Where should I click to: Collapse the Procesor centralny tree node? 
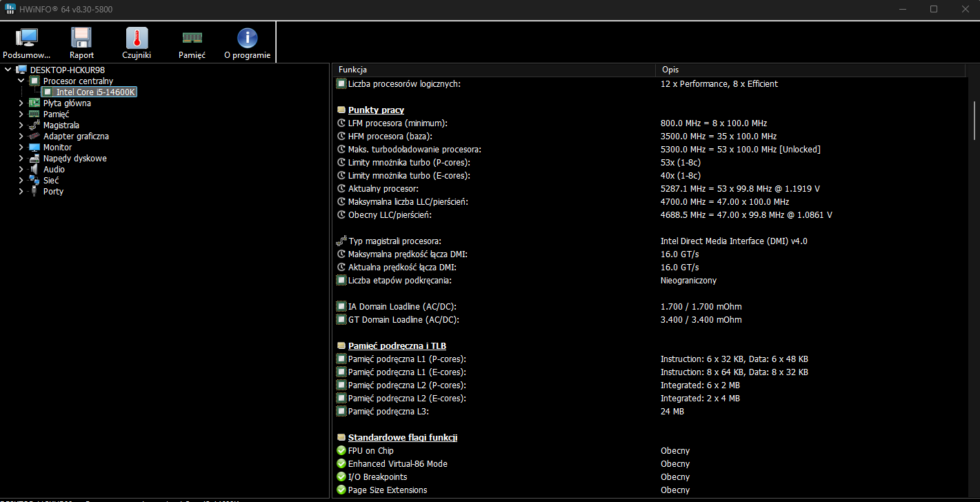[21, 81]
